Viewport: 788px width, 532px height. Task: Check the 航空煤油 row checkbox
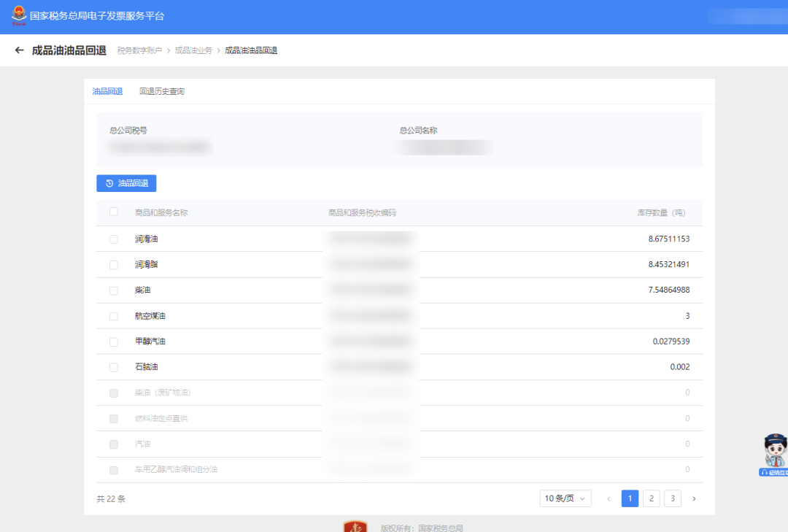point(114,316)
